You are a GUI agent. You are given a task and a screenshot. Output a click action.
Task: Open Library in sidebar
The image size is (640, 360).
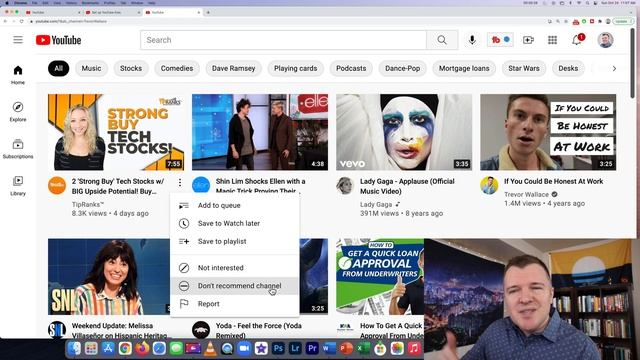18,186
